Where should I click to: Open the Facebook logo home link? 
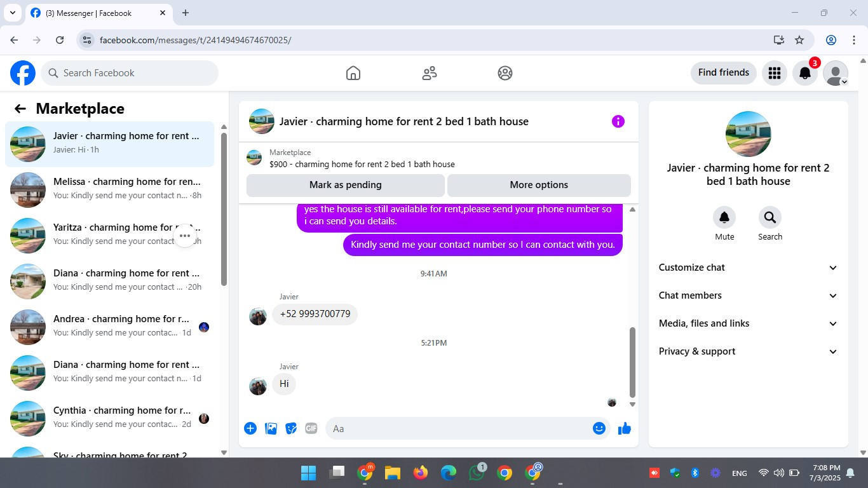23,73
